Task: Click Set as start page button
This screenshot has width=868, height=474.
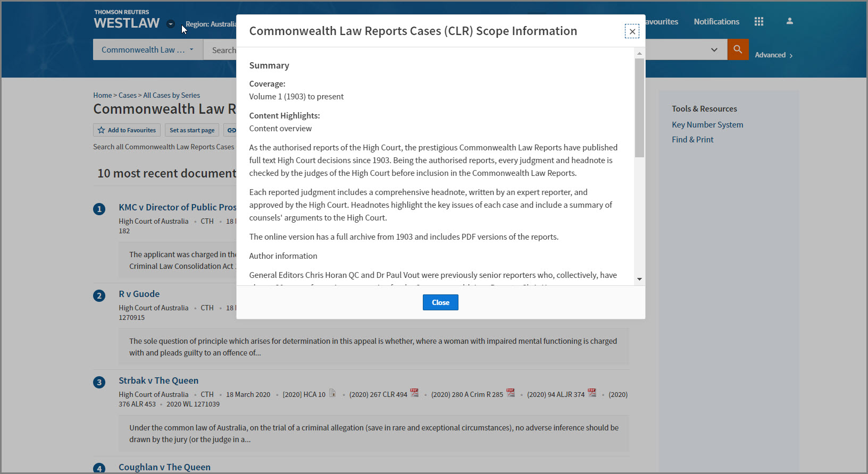Action: click(192, 130)
